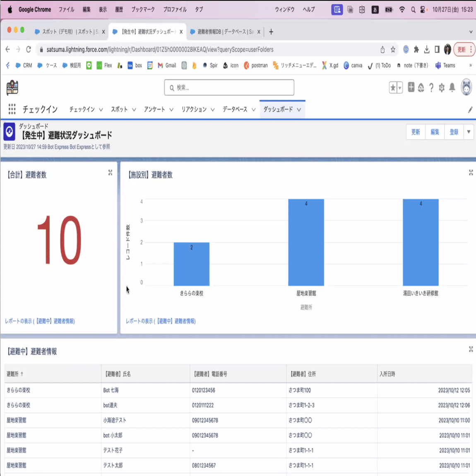Viewport: 476px width, 476px height.
Task: Click the 湯田いきいき研修館 bar in chart
Action: pyautogui.click(x=421, y=242)
